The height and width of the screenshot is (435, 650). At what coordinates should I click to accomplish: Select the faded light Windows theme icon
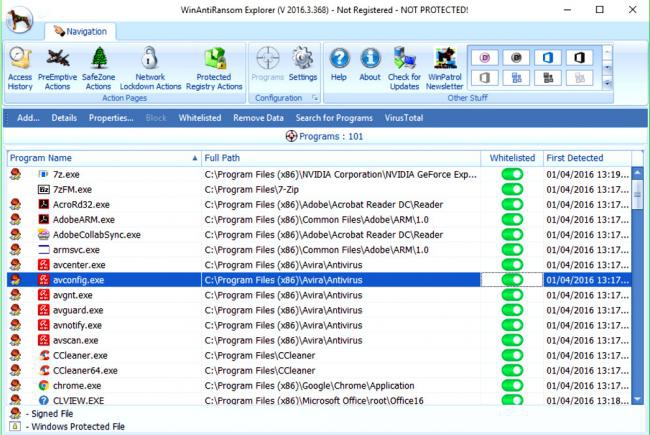click(580, 78)
